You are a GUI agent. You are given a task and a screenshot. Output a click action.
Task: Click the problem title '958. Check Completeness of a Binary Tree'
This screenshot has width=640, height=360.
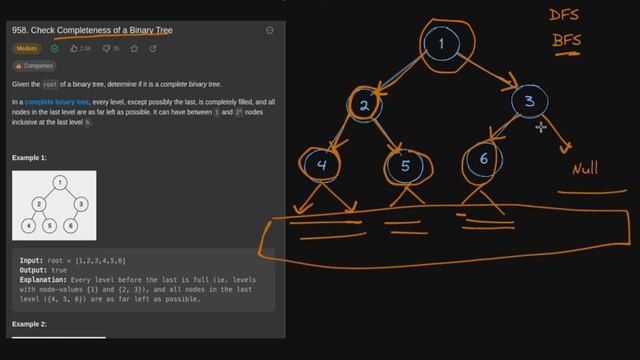[x=92, y=30]
